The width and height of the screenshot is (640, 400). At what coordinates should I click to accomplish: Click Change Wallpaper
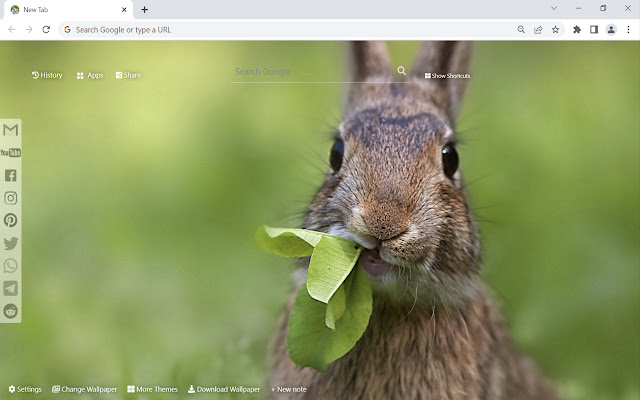[84, 389]
